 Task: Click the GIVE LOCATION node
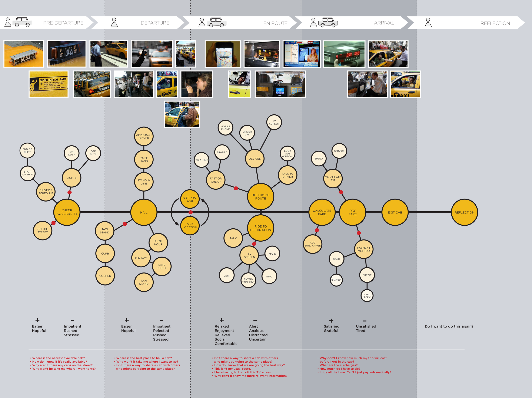pos(190,226)
